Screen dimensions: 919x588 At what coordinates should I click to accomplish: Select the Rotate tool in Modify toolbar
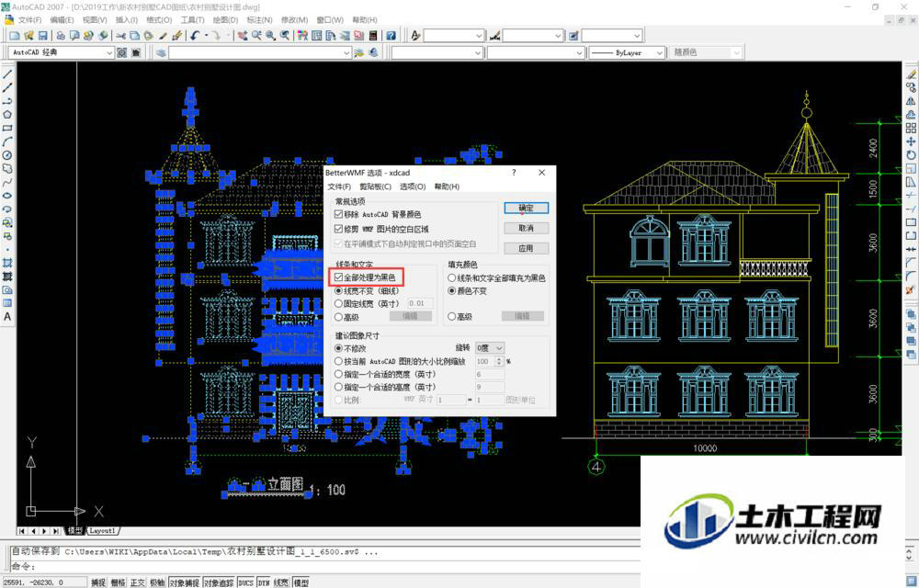(x=911, y=155)
